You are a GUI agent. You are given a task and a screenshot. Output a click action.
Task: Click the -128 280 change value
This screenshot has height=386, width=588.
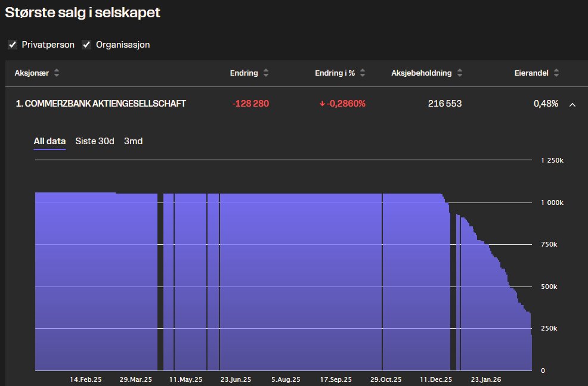(x=251, y=103)
